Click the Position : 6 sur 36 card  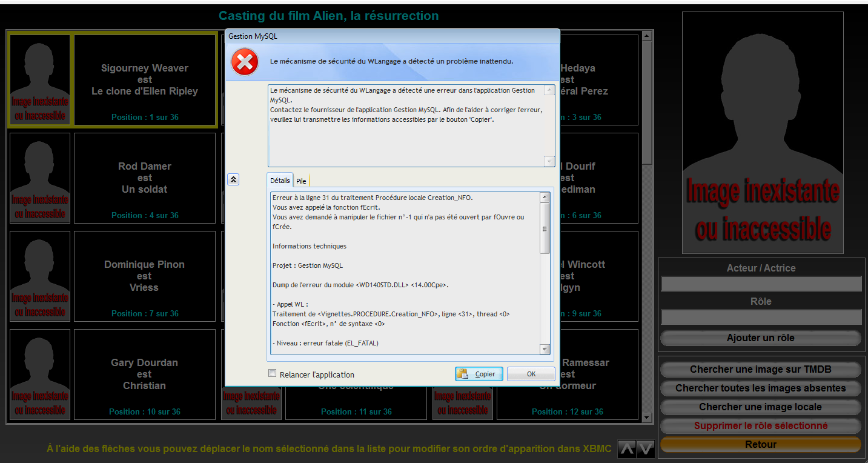(599, 178)
